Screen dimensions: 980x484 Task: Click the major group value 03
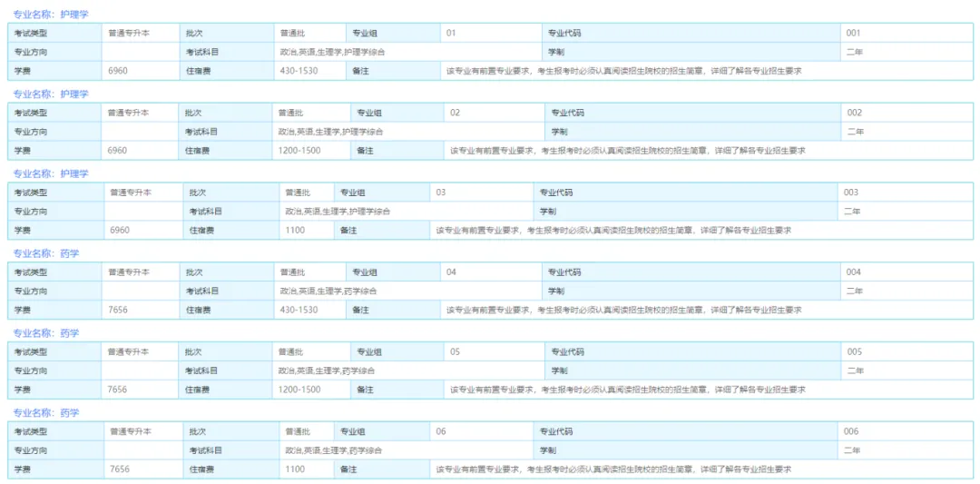pos(441,193)
